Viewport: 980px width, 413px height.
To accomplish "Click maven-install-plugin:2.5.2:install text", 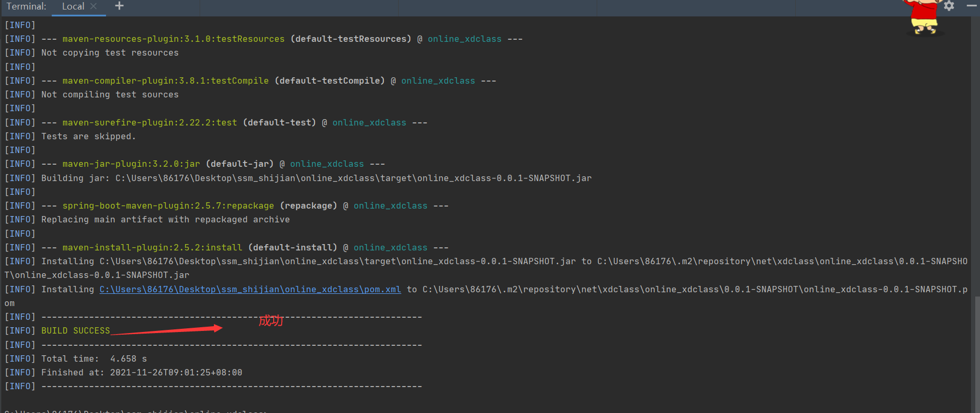I will (152, 247).
